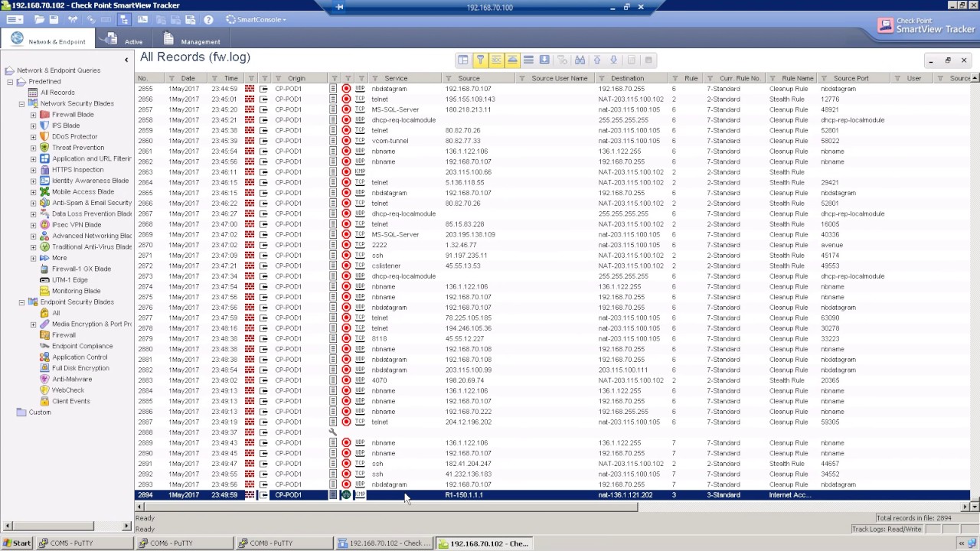Click the Open log file folder icon
This screenshot has height=551, width=980.
[38, 19]
